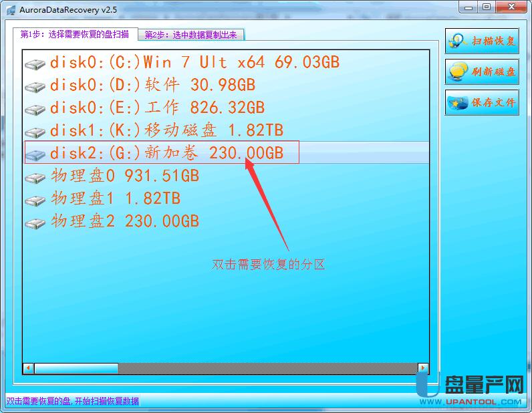The width and height of the screenshot is (532, 413).
Task: Click the disk icon beside 物理盘0 931.51GB
Action: 35,178
